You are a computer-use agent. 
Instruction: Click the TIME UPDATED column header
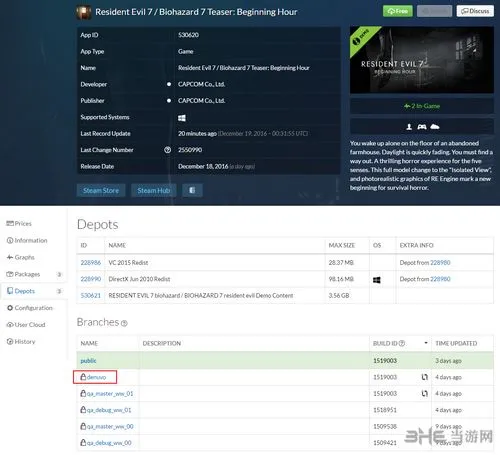[456, 343]
